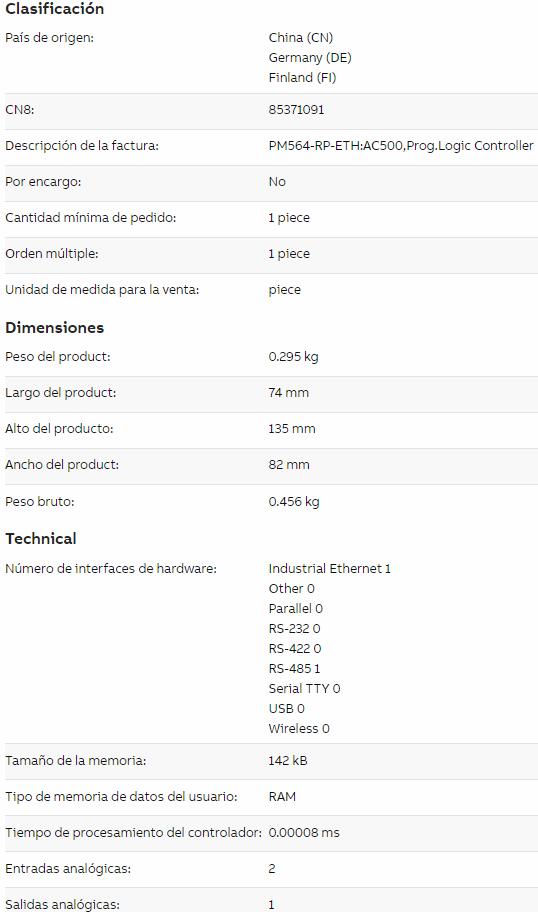Click the RAM memory type value
Image resolution: width=538 pixels, height=912 pixels.
(282, 796)
